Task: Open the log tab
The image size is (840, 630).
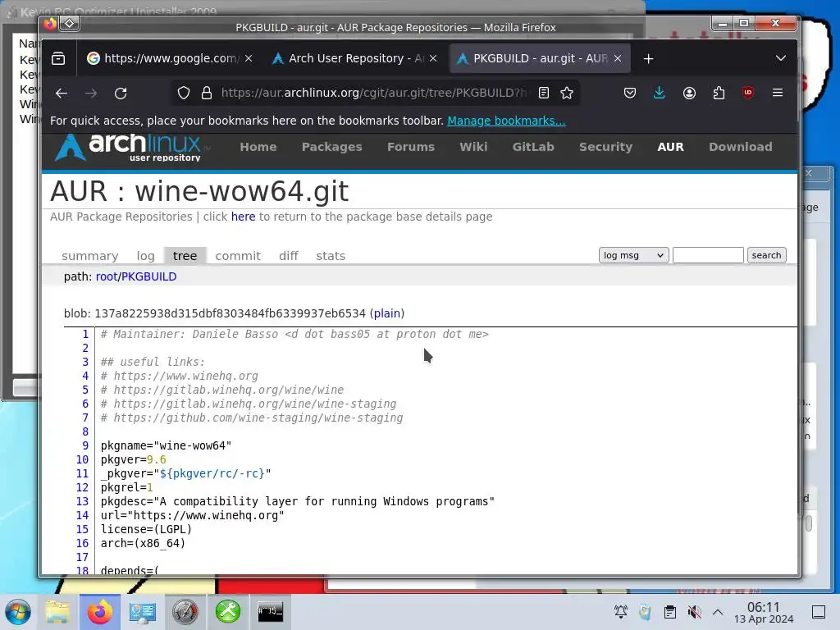Action: [146, 256]
